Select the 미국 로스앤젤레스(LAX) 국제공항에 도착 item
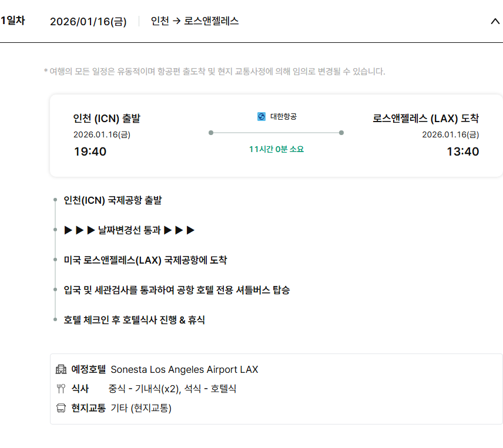Image resolution: width=503 pixels, height=448 pixels. click(145, 260)
